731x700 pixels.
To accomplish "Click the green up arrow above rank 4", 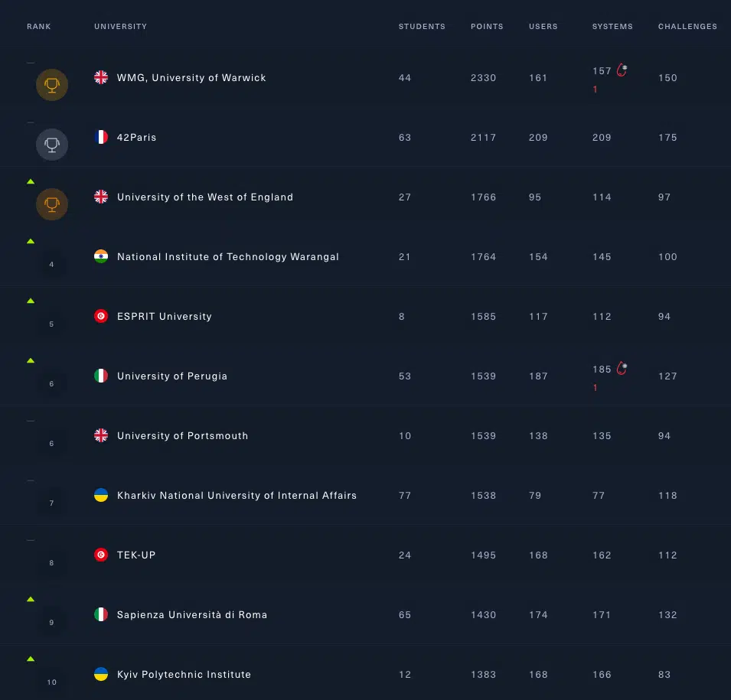I will (x=31, y=241).
